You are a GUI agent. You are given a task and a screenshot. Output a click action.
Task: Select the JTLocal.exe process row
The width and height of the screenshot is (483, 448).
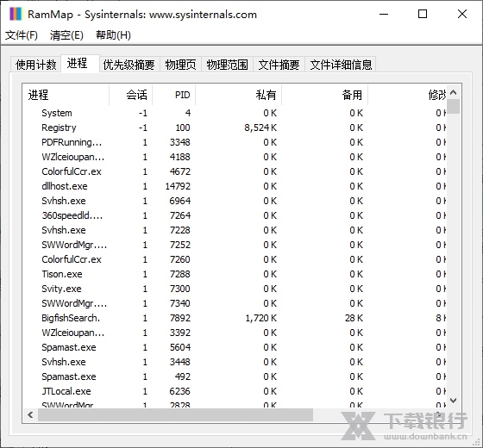[x=234, y=391]
